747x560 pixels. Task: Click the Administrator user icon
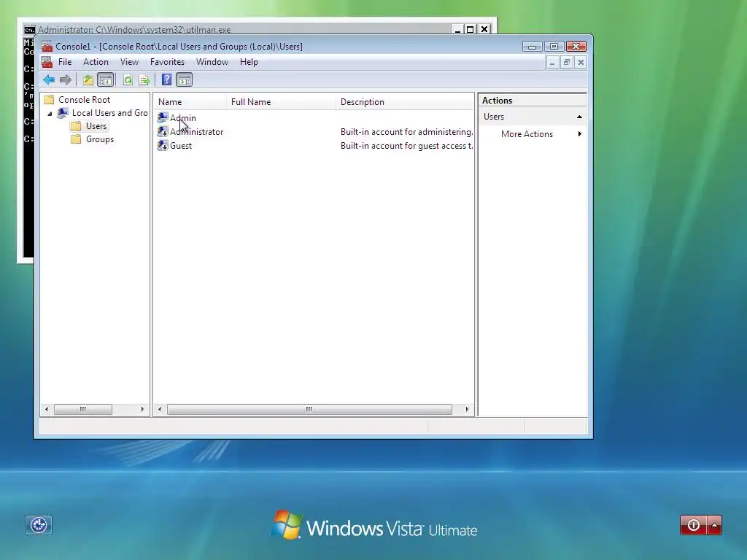pyautogui.click(x=163, y=131)
